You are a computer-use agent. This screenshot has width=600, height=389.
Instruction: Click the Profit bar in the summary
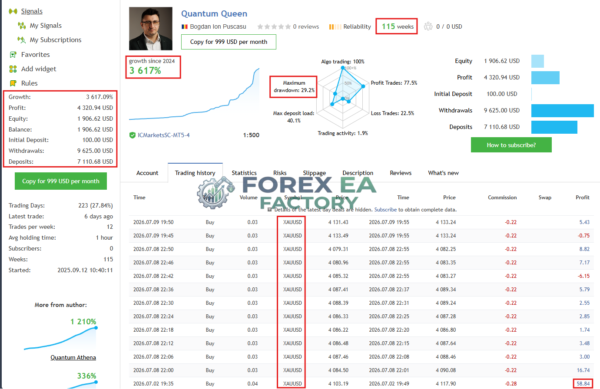tap(545, 78)
